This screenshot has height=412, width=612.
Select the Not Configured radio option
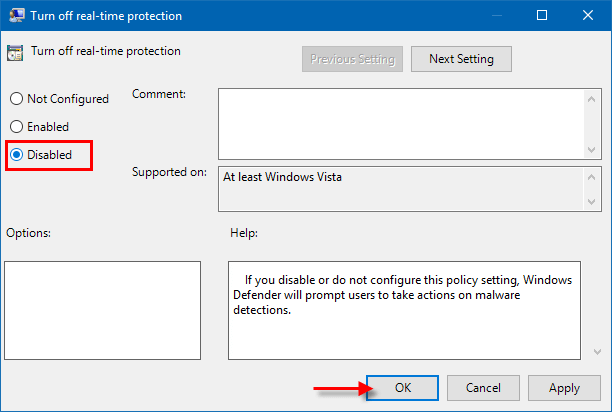(x=16, y=99)
